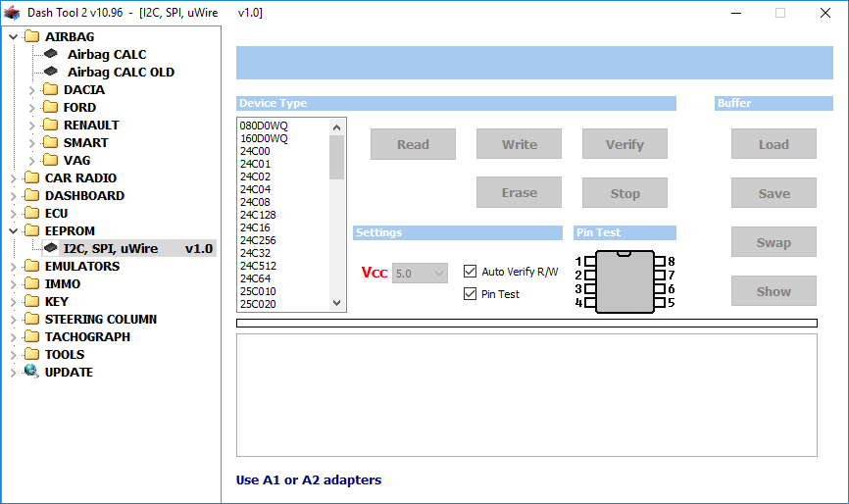Expand the RENAULT tree node
This screenshot has height=504, width=849.
[32, 126]
